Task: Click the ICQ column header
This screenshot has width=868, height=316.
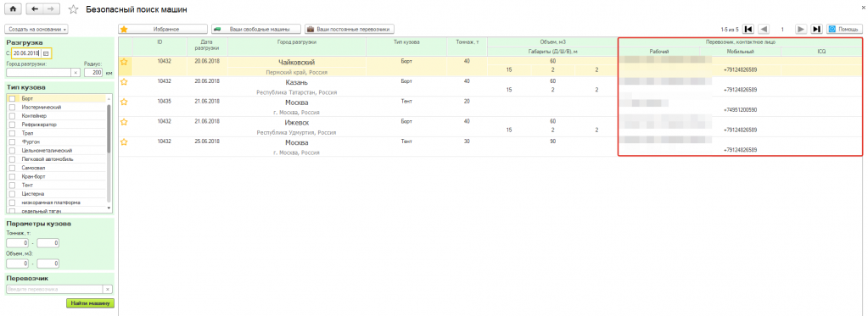Action: [821, 52]
